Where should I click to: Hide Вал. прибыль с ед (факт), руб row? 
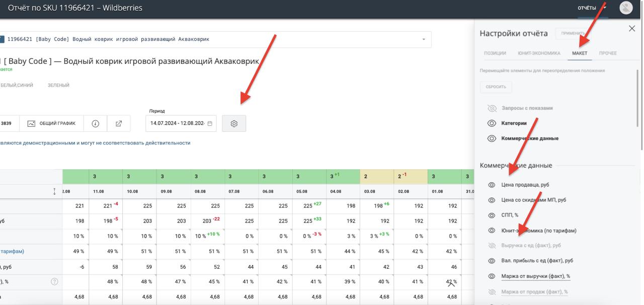(492, 261)
